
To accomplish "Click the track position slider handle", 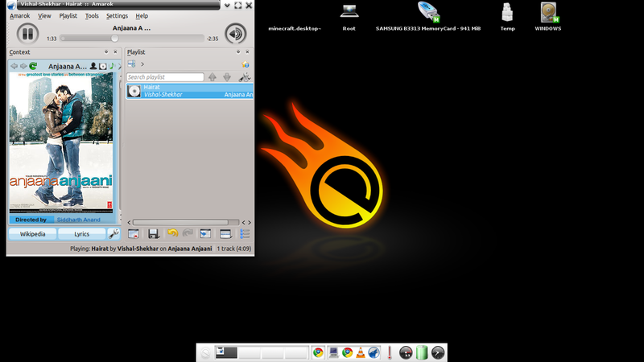I will point(114,38).
